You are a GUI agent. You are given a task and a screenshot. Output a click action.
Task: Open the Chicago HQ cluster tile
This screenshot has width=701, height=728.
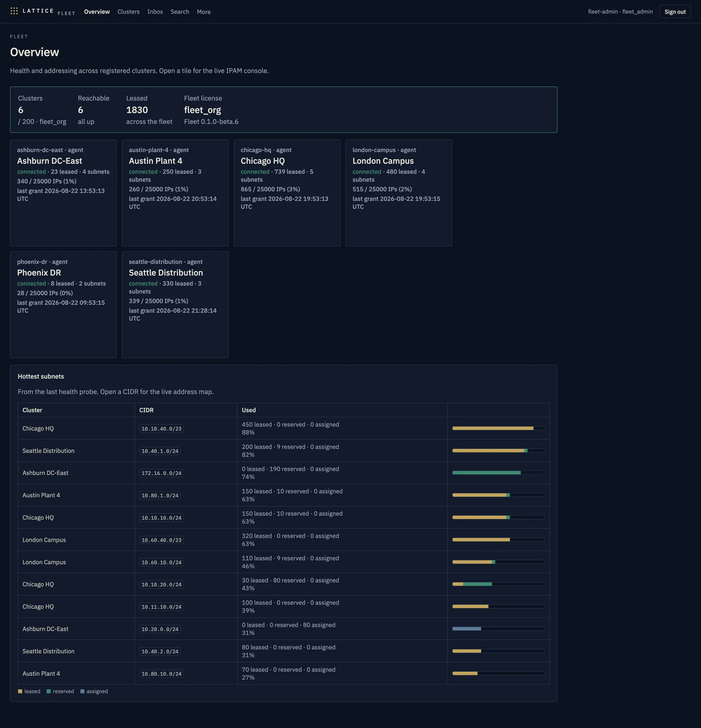[x=287, y=193]
